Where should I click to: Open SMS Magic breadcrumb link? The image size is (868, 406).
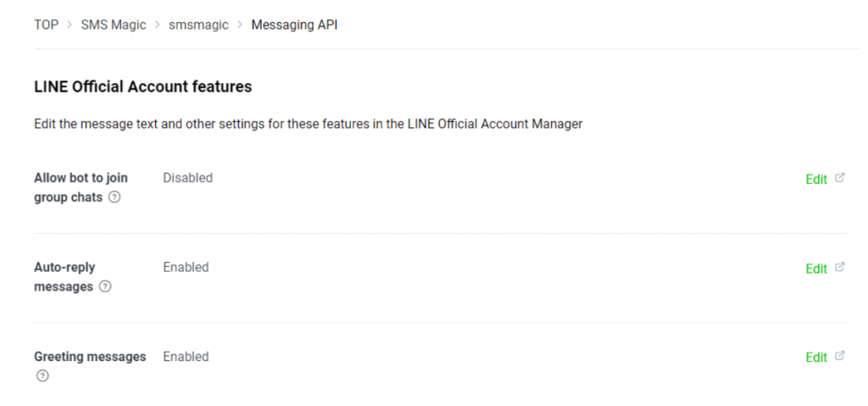pyautogui.click(x=114, y=25)
